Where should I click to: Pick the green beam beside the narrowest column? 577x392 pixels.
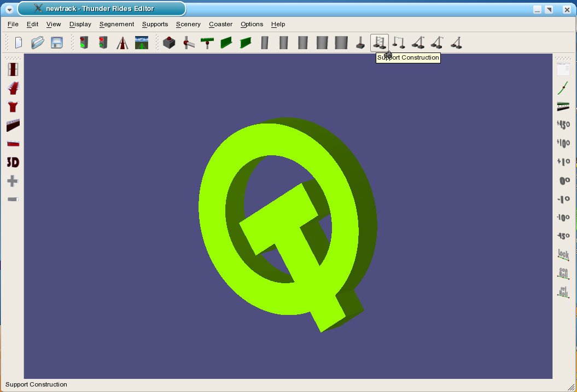click(246, 43)
